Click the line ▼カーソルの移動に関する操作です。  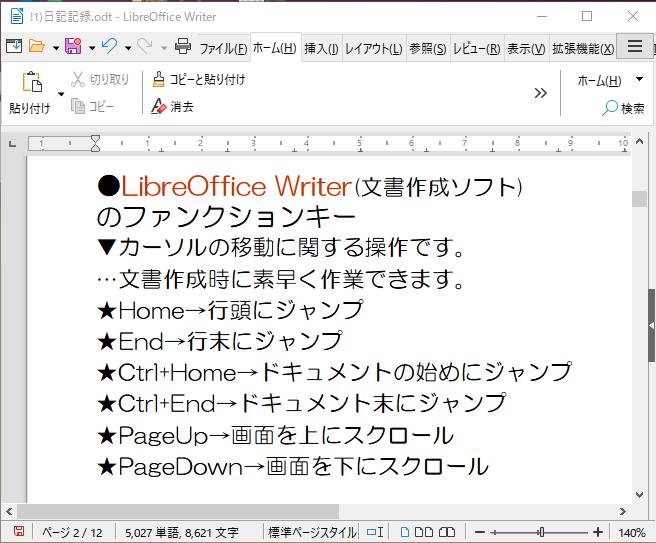tap(280, 247)
